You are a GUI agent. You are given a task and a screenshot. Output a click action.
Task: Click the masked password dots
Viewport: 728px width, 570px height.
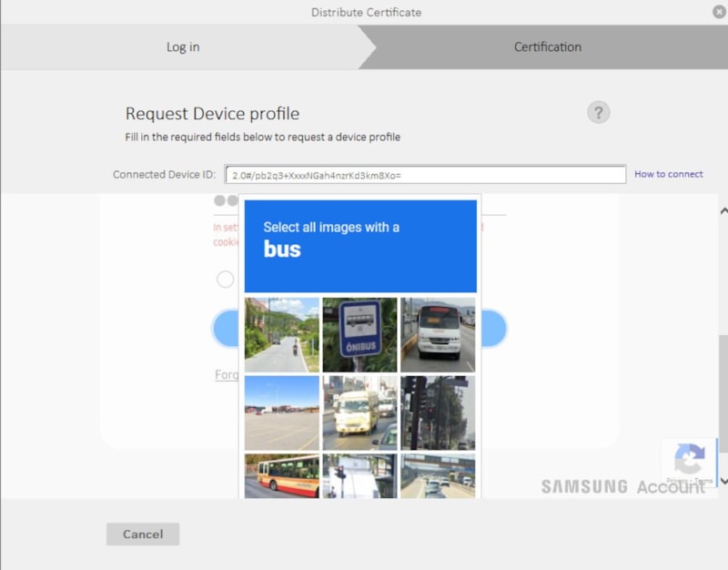226,200
